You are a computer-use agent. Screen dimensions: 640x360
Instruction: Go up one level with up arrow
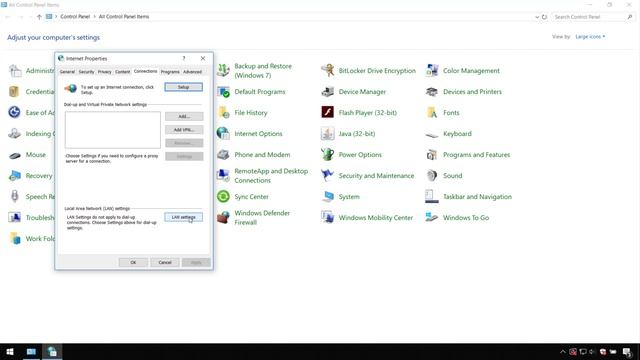tap(39, 17)
